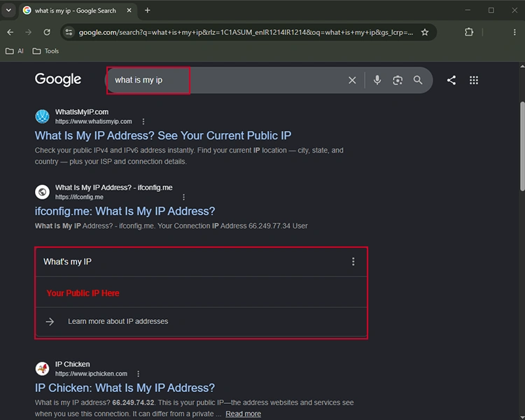
Task: Click the 'What's my IP' card heading
Action: pyautogui.click(x=67, y=262)
